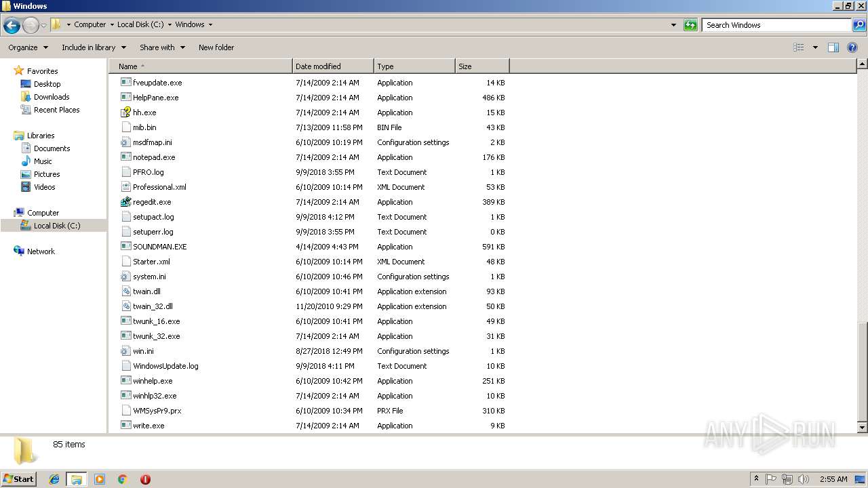Sort by Type column header
This screenshot has height=488, width=868.
[414, 66]
